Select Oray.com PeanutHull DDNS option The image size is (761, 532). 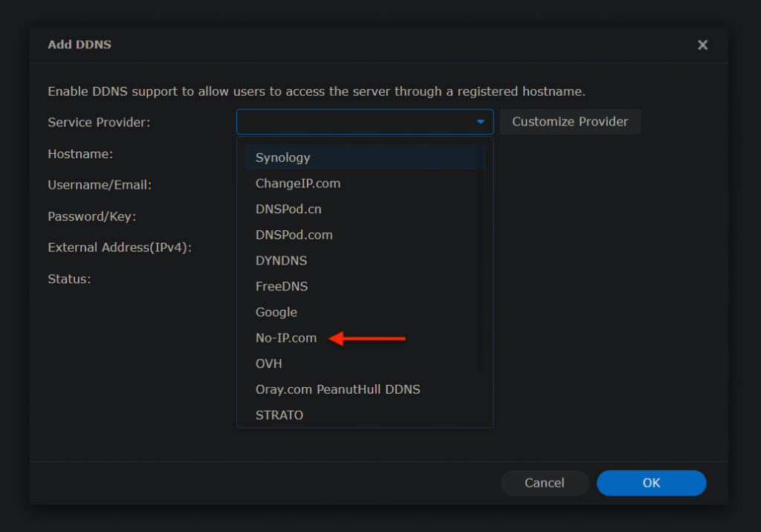(338, 389)
